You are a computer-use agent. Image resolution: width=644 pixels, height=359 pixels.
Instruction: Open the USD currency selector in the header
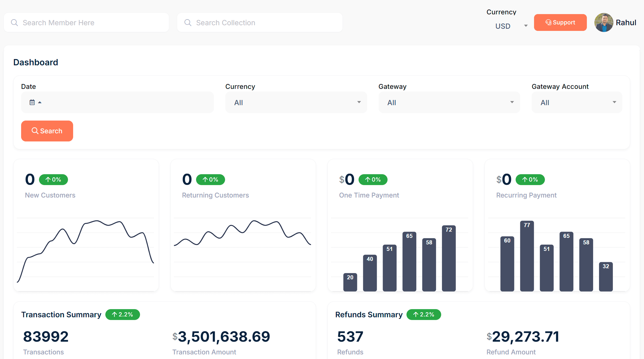pyautogui.click(x=511, y=26)
